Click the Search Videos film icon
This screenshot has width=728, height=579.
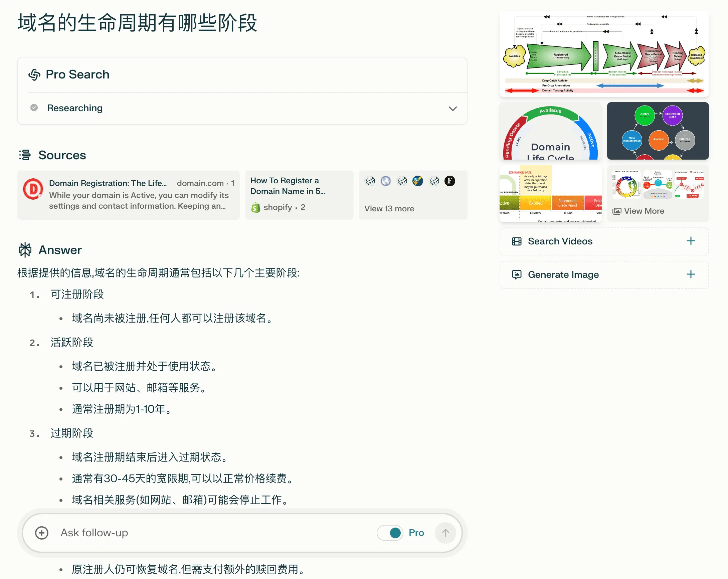pyautogui.click(x=517, y=241)
